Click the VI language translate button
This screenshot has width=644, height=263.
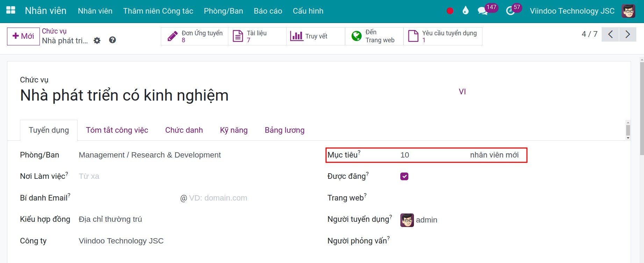click(x=462, y=92)
